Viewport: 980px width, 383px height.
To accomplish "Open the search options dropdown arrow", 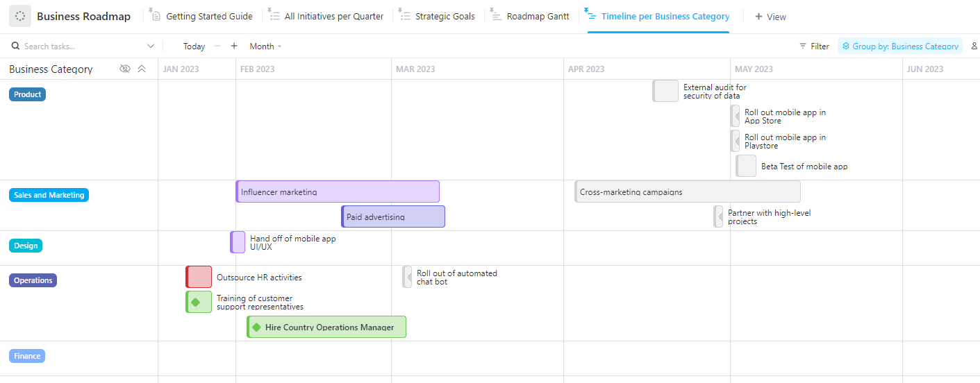I will (151, 46).
